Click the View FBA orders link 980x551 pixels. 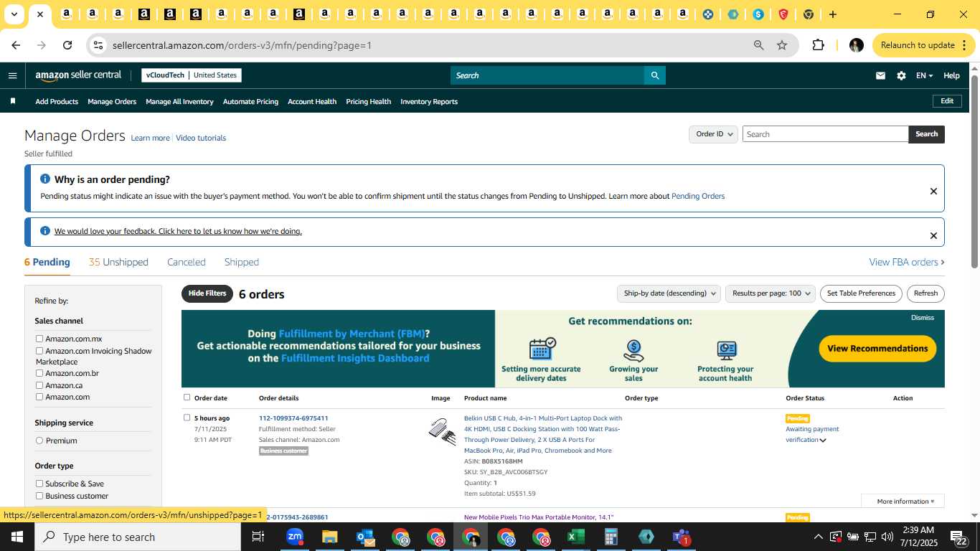coord(907,262)
